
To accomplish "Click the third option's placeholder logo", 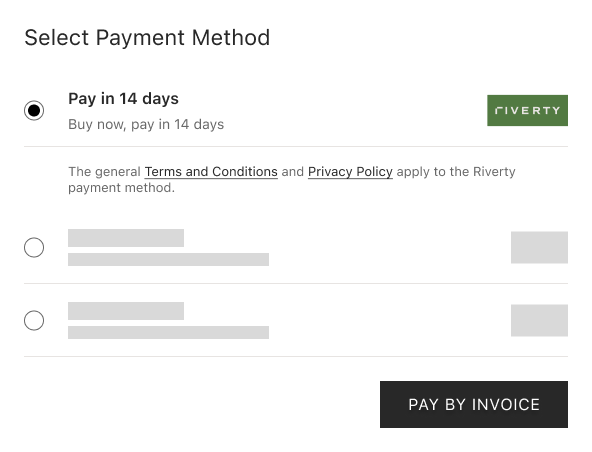I will 539,320.
